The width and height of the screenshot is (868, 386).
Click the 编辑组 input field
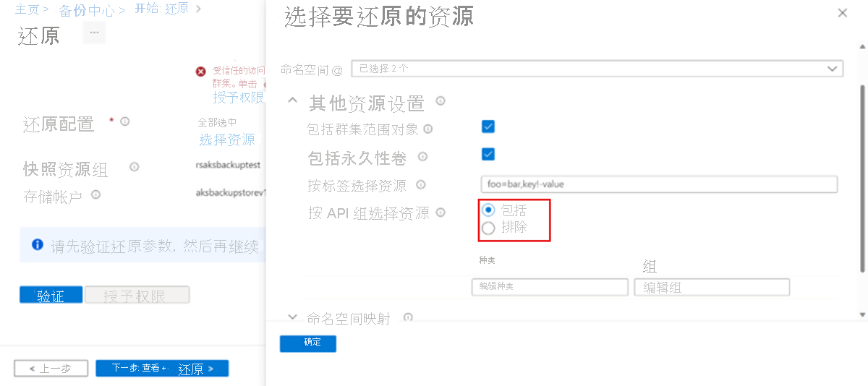click(x=712, y=287)
